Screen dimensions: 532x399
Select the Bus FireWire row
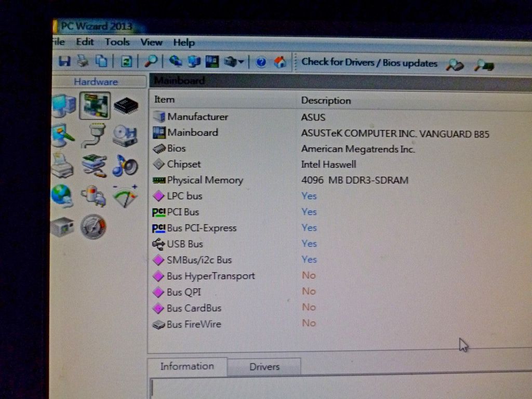(341, 324)
